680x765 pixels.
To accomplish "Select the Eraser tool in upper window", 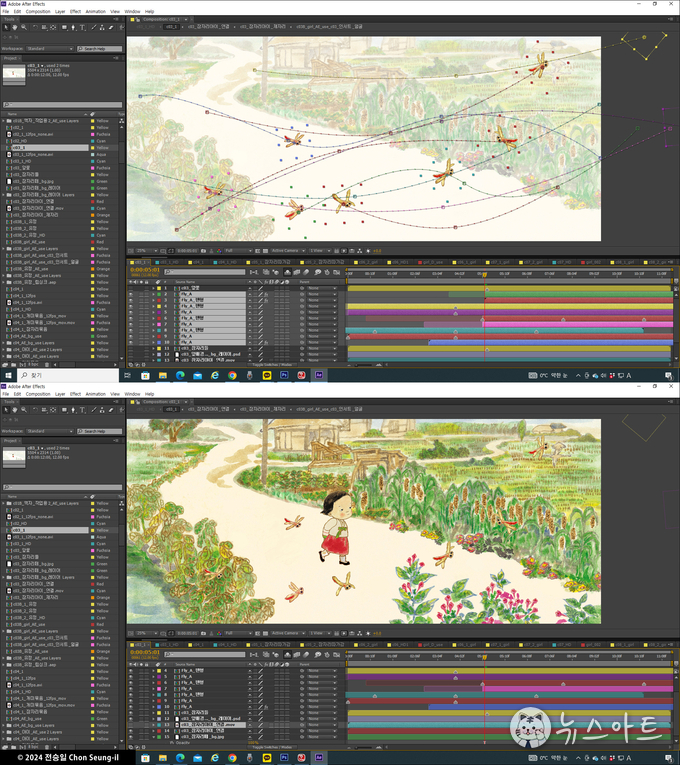I will coord(111,27).
